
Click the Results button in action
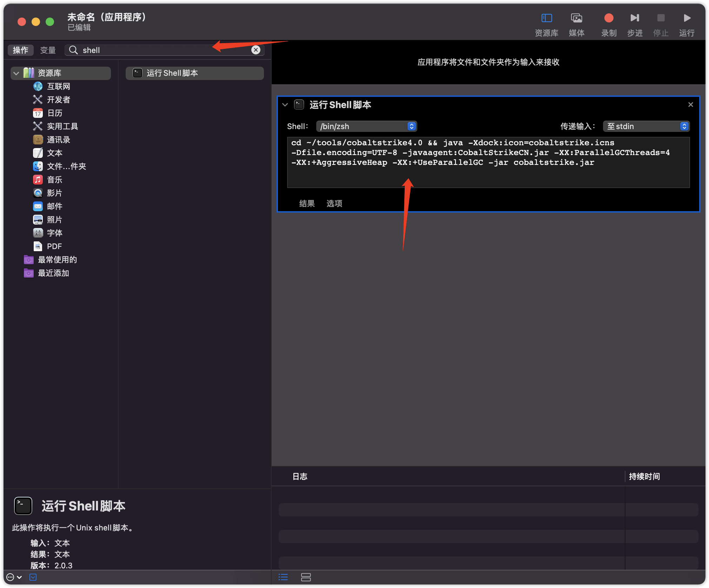(x=307, y=203)
